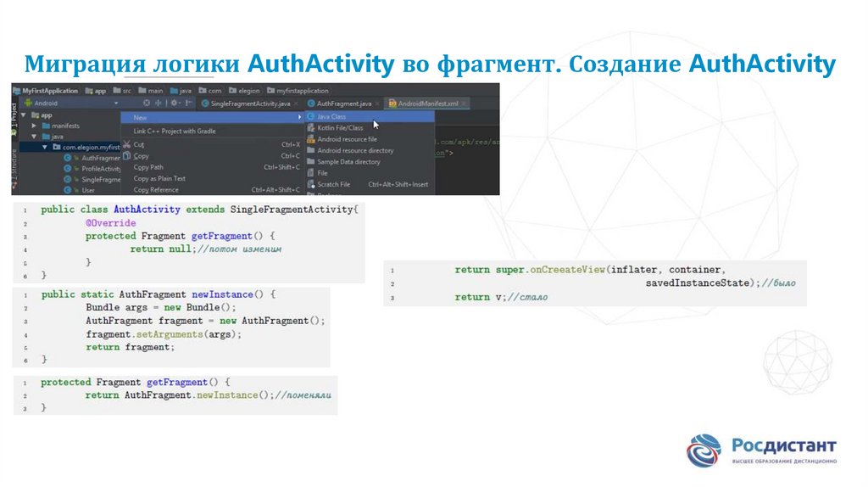Screen dimensions: 868x487
Task: Click the MyFirstApplication project icon in breadcrumb
Action: point(17,91)
